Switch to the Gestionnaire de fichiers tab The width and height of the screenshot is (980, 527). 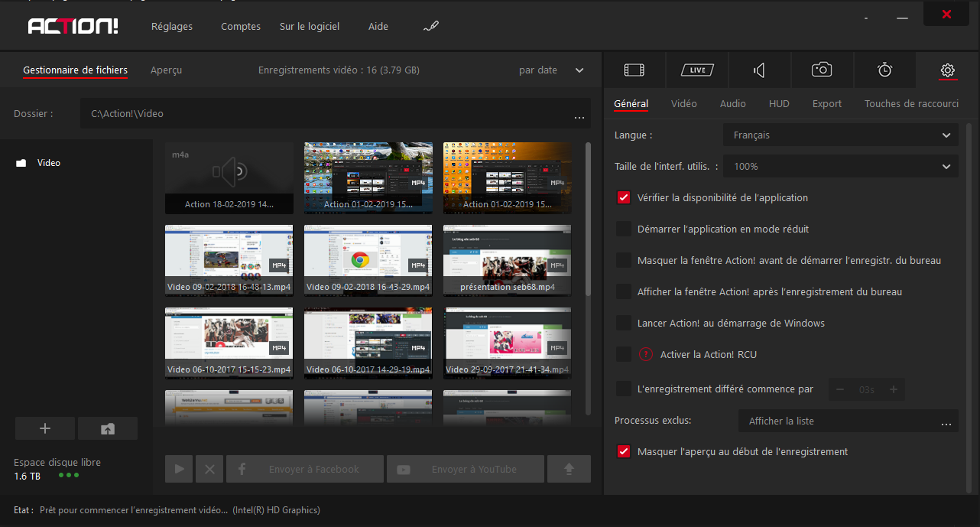tap(76, 70)
